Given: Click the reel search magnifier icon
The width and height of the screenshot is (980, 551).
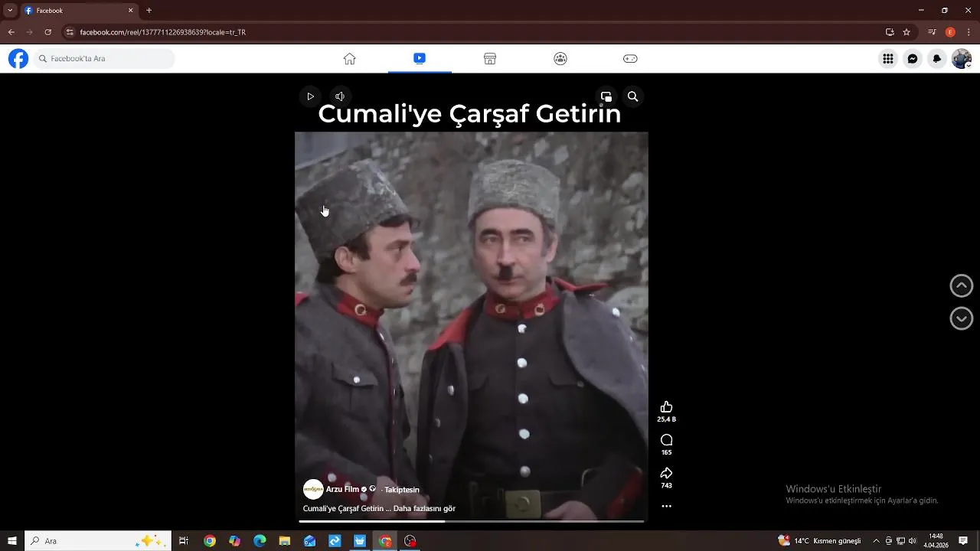Looking at the screenshot, I should pyautogui.click(x=632, y=96).
